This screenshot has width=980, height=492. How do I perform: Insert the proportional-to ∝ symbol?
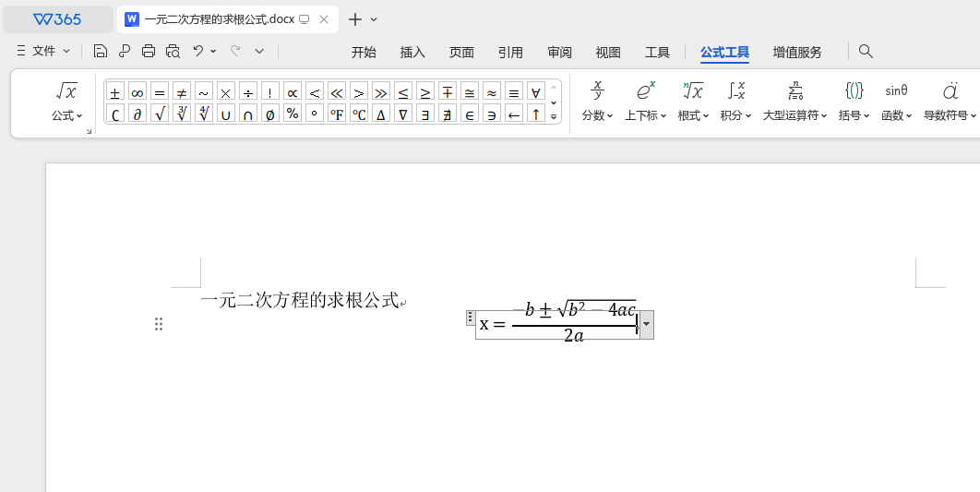292,92
